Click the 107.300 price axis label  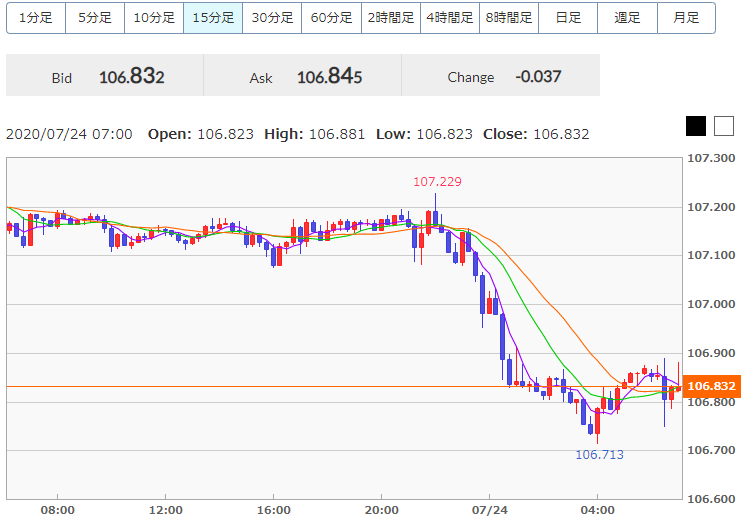711,158
